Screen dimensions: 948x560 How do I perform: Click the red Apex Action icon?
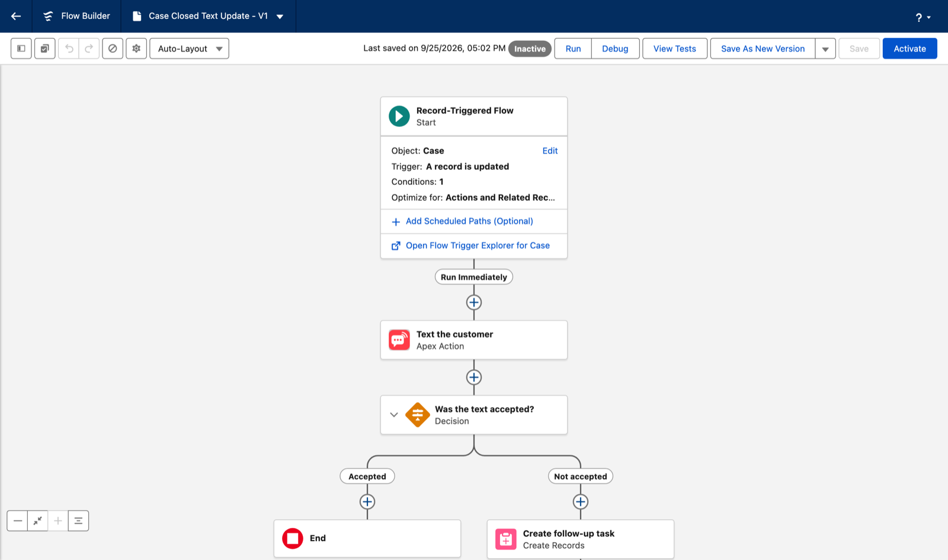[x=399, y=340]
